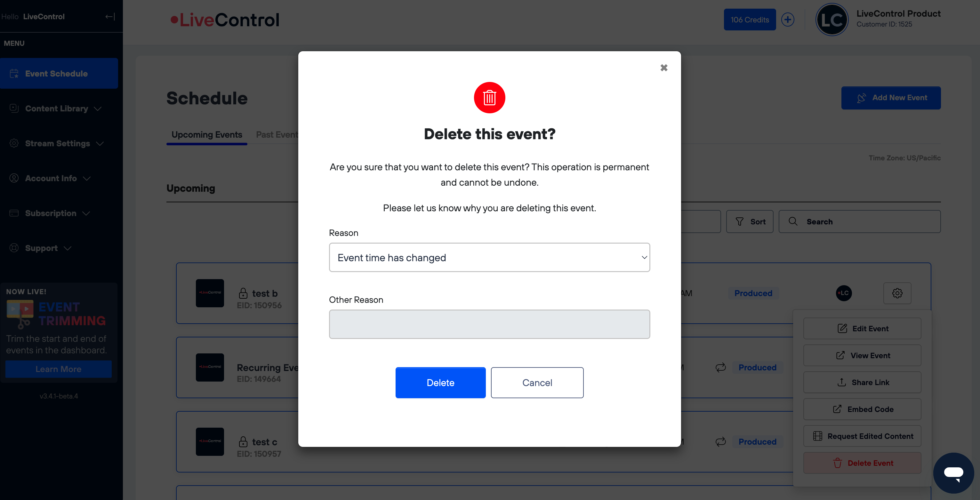This screenshot has width=980, height=500.
Task: Add credits with the plus icon
Action: pos(788,20)
